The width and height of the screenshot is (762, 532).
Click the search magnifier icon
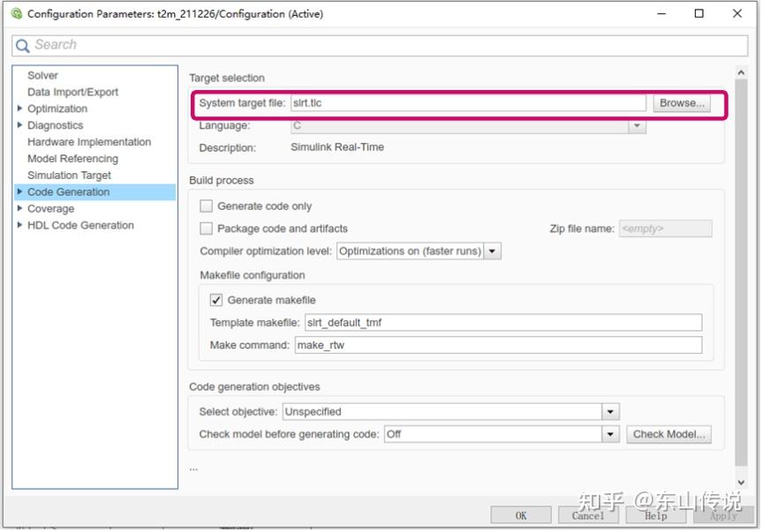[x=23, y=44]
